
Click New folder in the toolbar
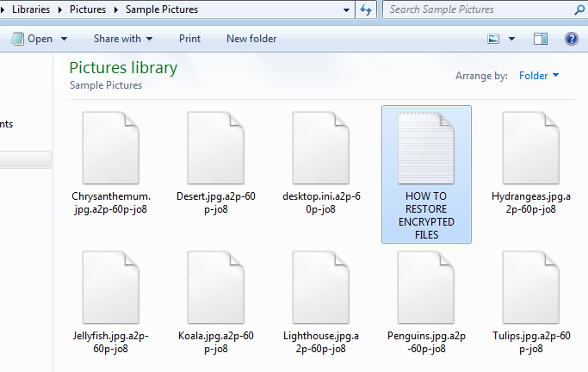pyautogui.click(x=251, y=39)
